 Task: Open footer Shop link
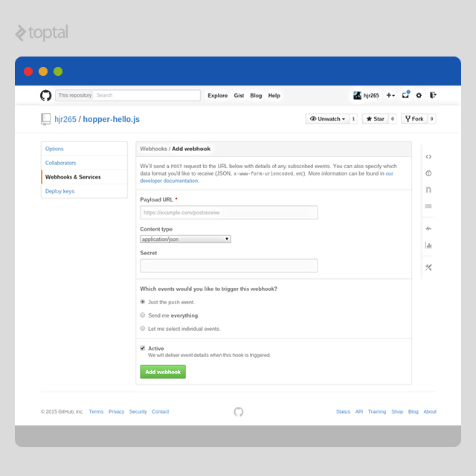(397, 411)
